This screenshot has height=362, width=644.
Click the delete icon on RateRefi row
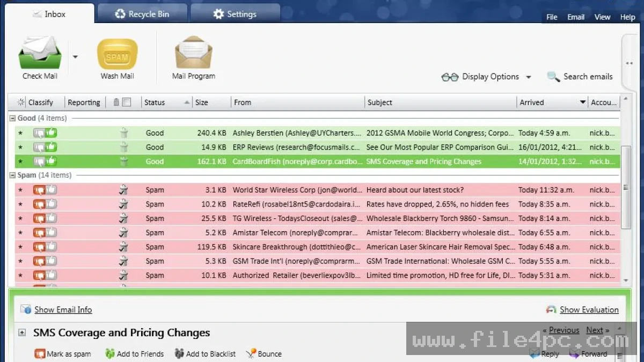click(123, 204)
